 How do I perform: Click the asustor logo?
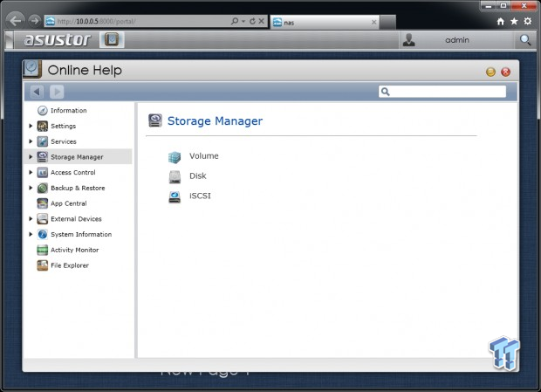[58, 39]
